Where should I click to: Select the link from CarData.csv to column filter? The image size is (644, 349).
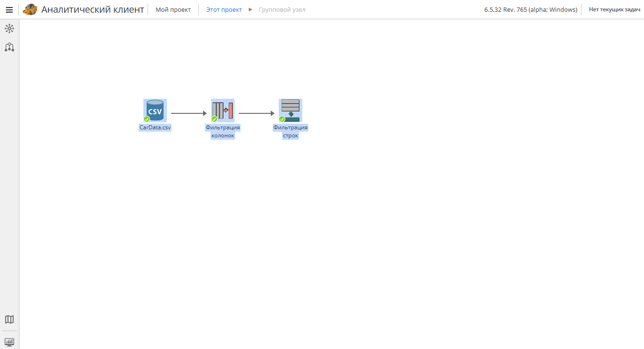click(x=188, y=113)
